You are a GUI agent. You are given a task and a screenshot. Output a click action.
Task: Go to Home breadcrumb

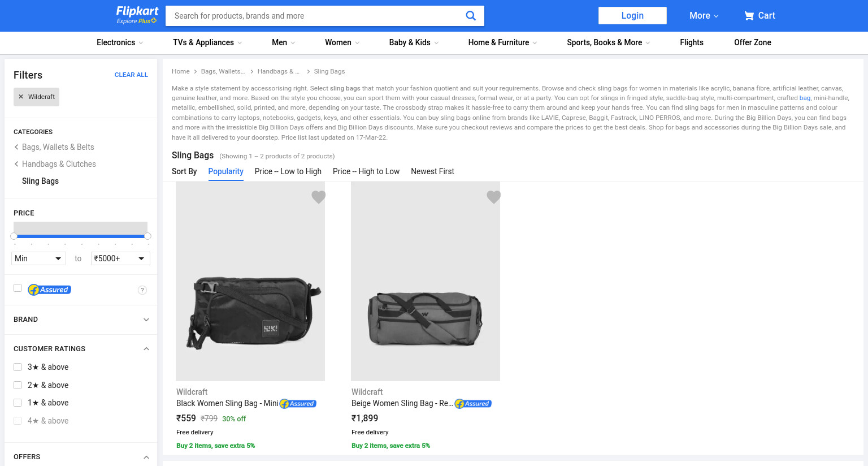coord(181,71)
